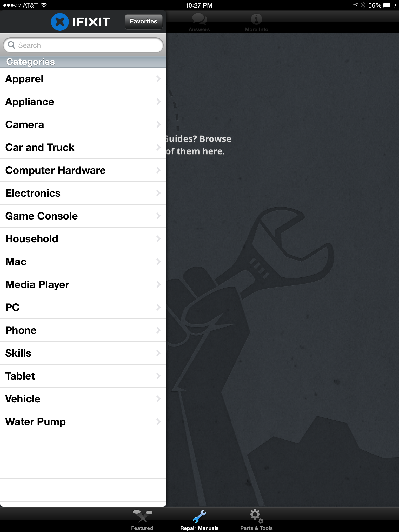Tap the iFixit logo icon

[60, 22]
